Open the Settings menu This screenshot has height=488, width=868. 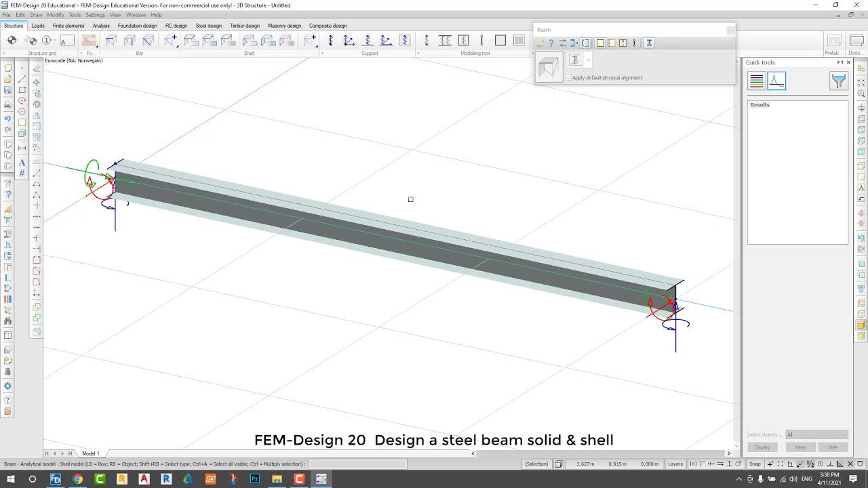95,15
